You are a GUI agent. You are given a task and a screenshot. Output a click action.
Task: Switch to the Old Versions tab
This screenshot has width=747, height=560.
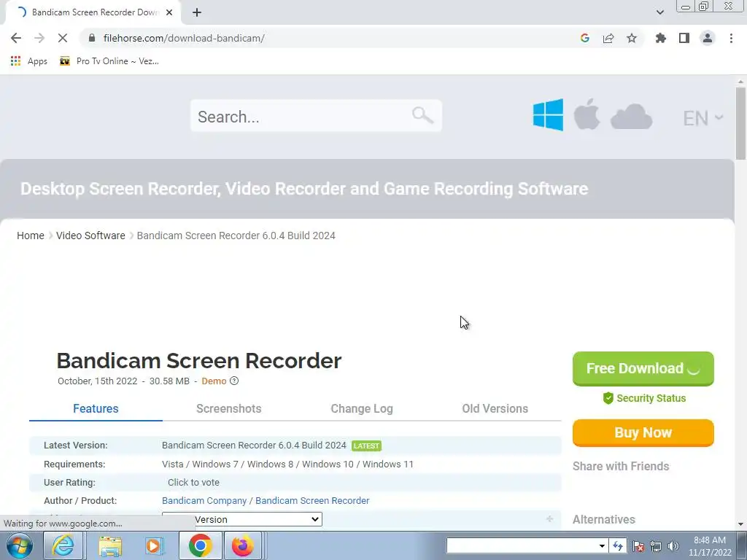(495, 408)
